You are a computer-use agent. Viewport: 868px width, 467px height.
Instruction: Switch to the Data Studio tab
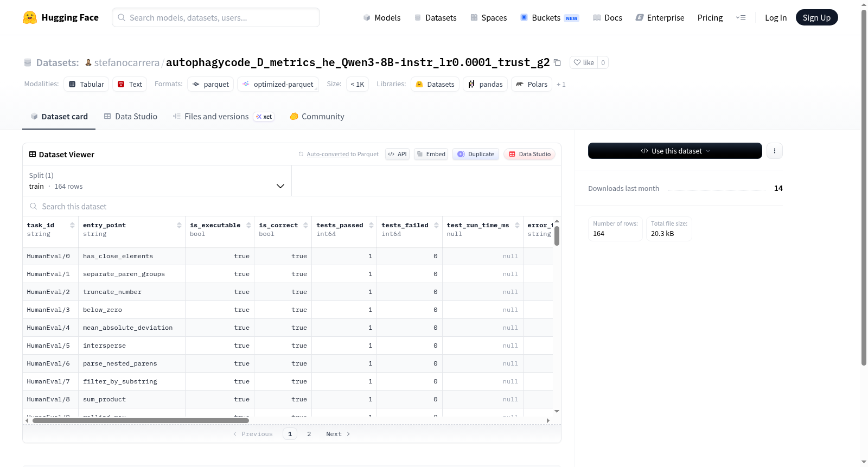(131, 116)
